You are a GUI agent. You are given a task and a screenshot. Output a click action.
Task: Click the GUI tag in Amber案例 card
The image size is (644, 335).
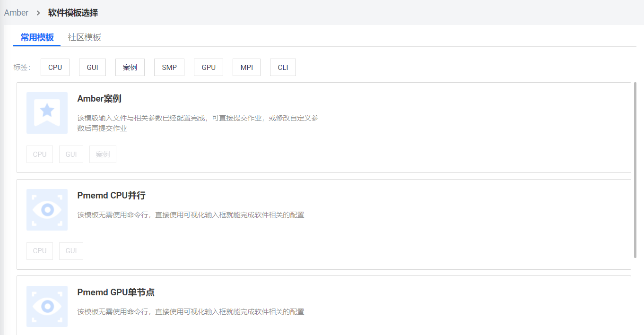click(x=71, y=155)
